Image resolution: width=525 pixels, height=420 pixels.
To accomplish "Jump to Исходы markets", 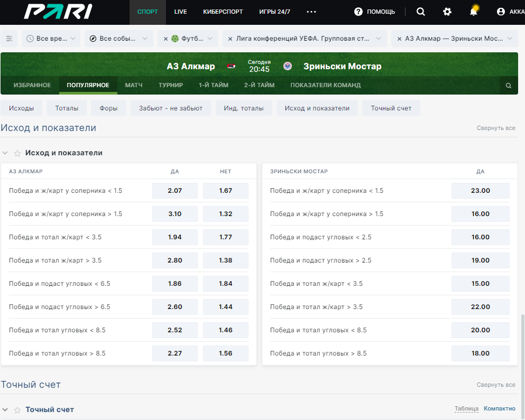I will pos(22,108).
